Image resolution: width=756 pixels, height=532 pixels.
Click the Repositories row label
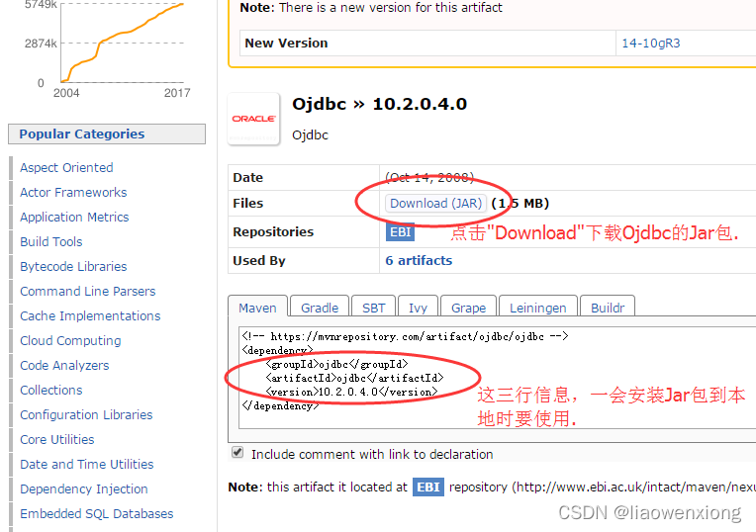(x=273, y=232)
